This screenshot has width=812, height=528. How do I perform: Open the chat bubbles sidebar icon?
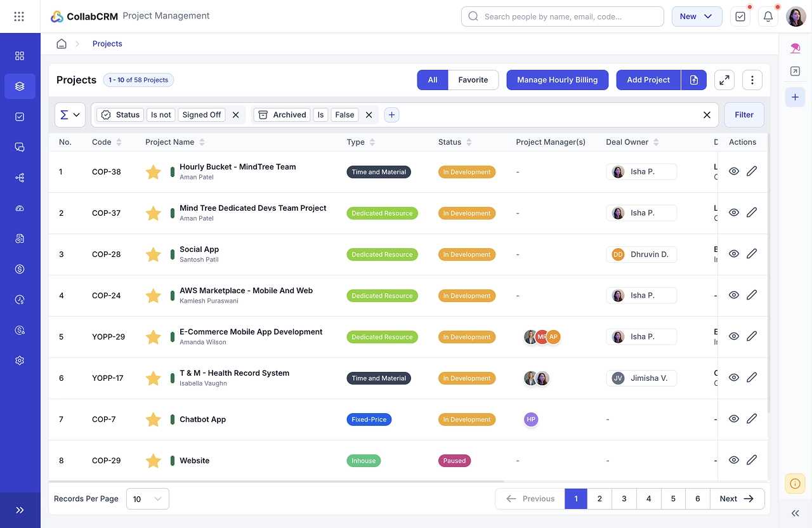[x=20, y=147]
